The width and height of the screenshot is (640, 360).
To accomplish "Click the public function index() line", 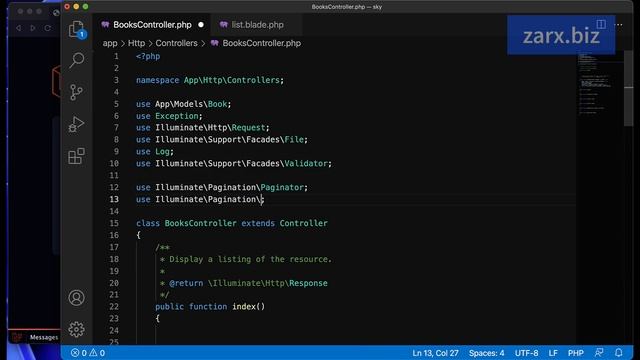I will tap(210, 307).
